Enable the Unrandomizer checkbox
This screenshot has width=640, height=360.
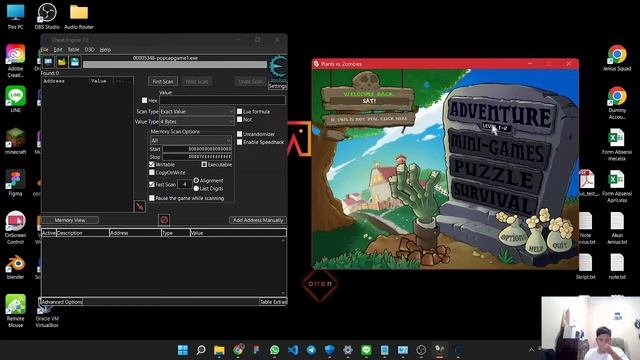click(240, 134)
